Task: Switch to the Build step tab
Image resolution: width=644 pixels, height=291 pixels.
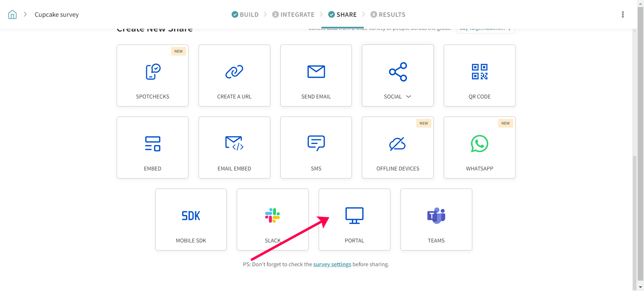Action: (x=245, y=14)
